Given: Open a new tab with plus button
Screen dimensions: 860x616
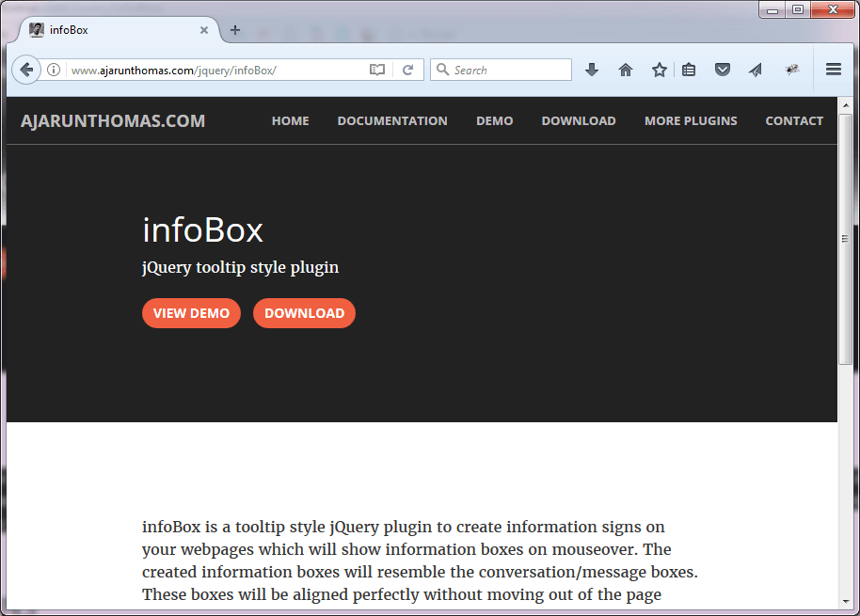Looking at the screenshot, I should pos(235,30).
